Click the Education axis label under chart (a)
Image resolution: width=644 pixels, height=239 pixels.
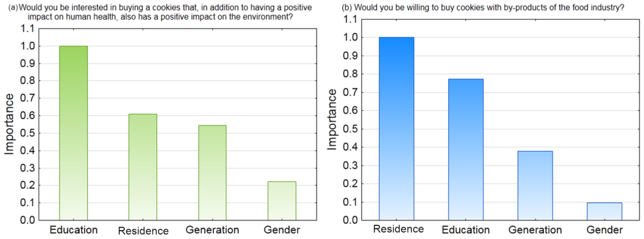tap(73, 230)
